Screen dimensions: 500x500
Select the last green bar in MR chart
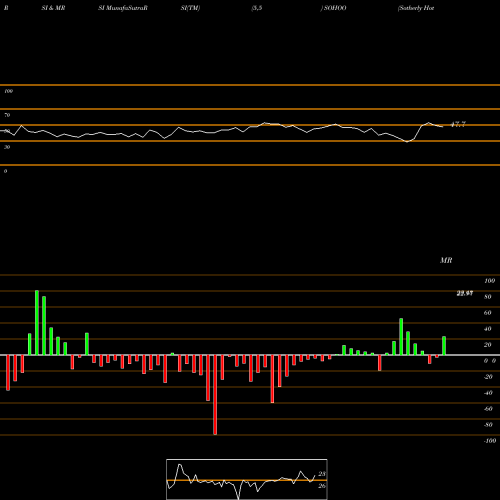444,346
